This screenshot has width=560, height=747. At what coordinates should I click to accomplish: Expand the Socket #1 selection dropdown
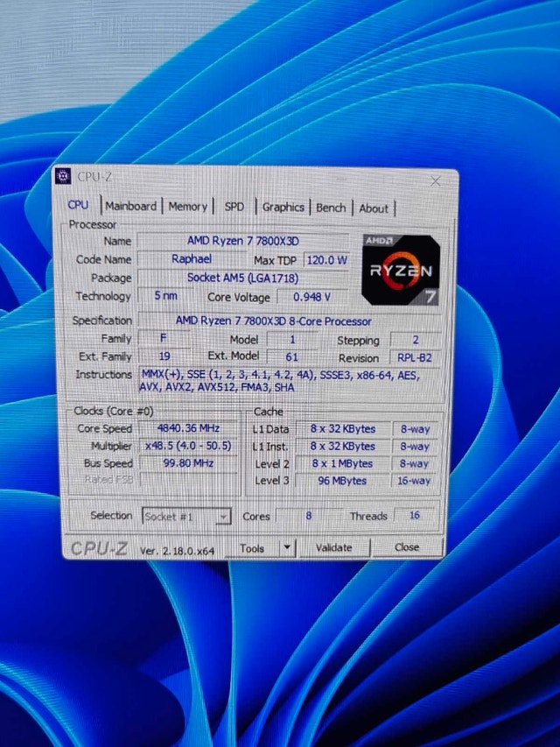pyautogui.click(x=223, y=517)
